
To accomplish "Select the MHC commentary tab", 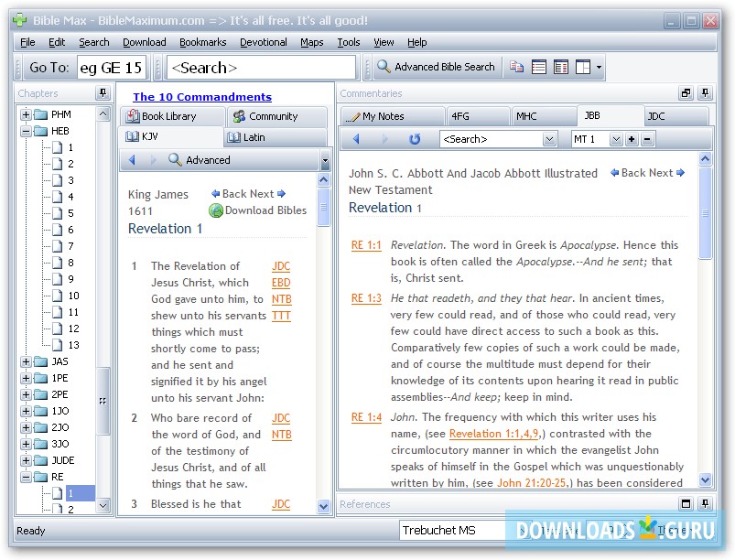I will pos(544,116).
